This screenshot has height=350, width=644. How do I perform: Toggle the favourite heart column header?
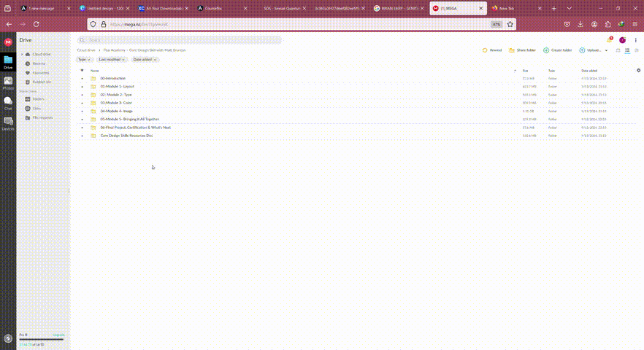(82, 71)
